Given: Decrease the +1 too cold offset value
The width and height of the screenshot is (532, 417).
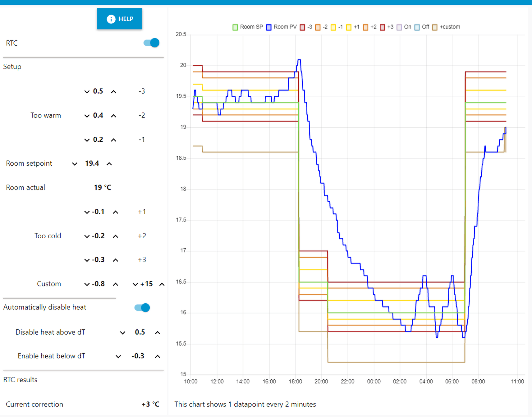Looking at the screenshot, I should coord(87,212).
